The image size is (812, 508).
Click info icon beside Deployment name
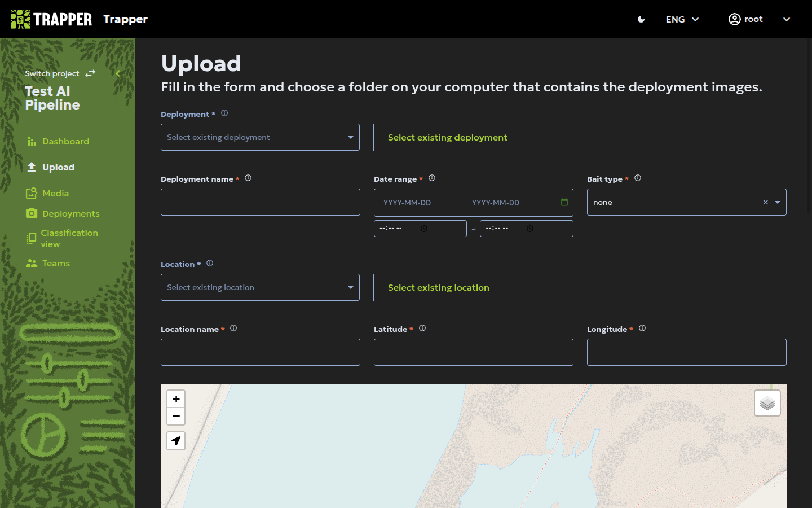248,178
